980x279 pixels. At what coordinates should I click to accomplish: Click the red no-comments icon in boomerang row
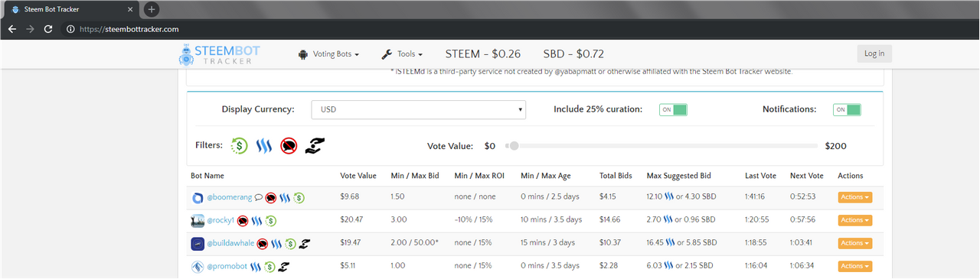[x=270, y=198]
